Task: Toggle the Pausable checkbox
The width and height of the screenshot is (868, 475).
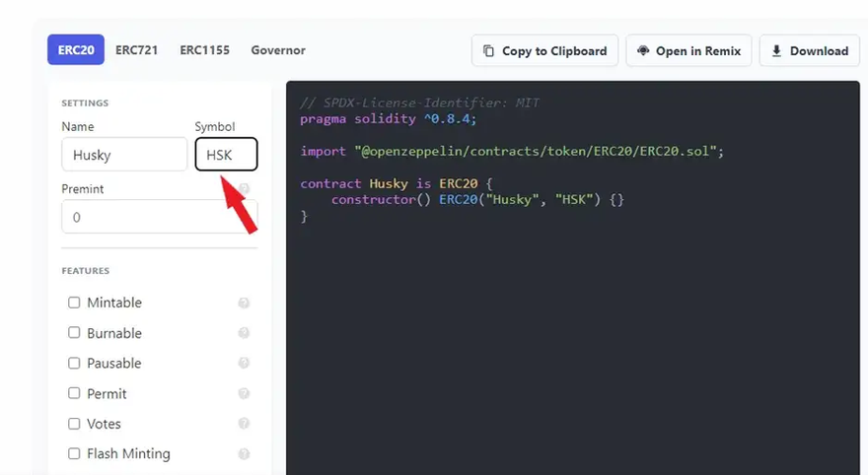Action: (x=74, y=364)
